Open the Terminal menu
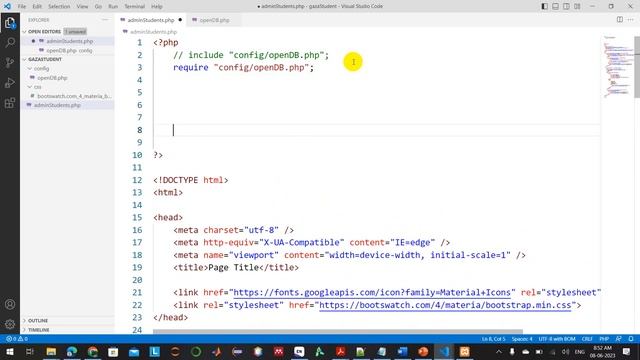The width and height of the screenshot is (640, 360). [x=135, y=6]
